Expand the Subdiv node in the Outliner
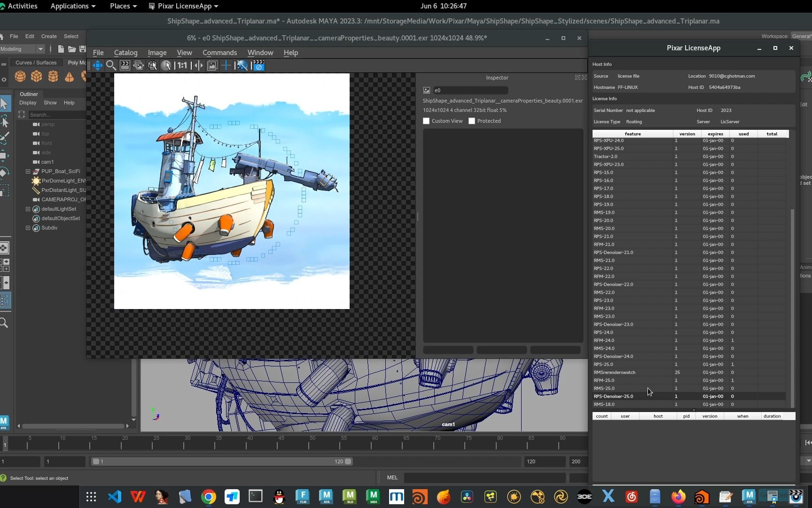This screenshot has width=812, height=508. coord(27,228)
